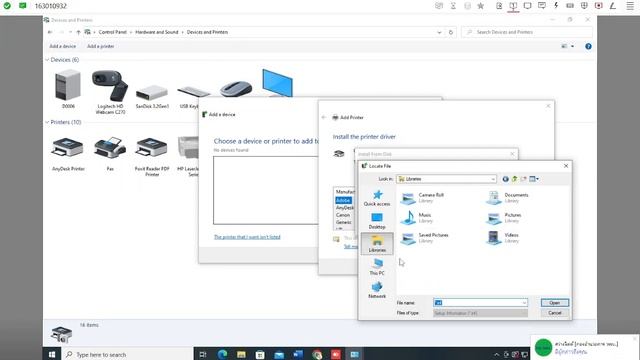Select Libraries in Locate File sidebar
This screenshot has width=640, height=360.
pos(377,244)
